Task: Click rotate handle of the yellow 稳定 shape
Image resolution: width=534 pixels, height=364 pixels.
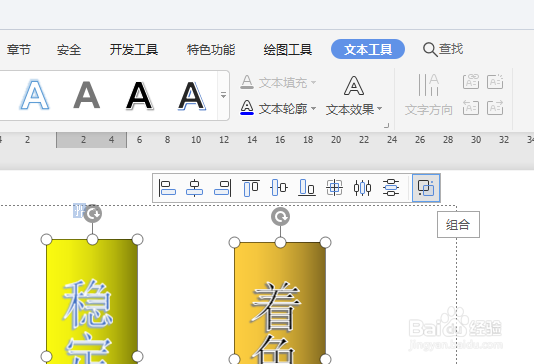Action: click(x=93, y=214)
